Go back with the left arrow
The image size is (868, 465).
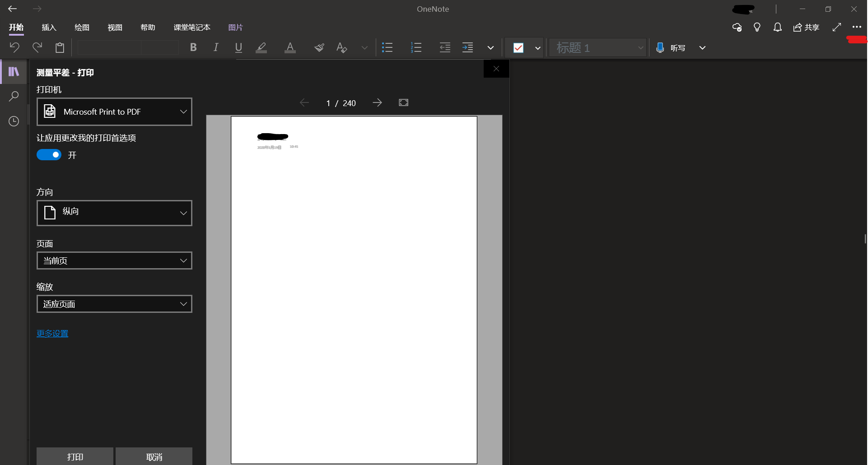[13, 9]
